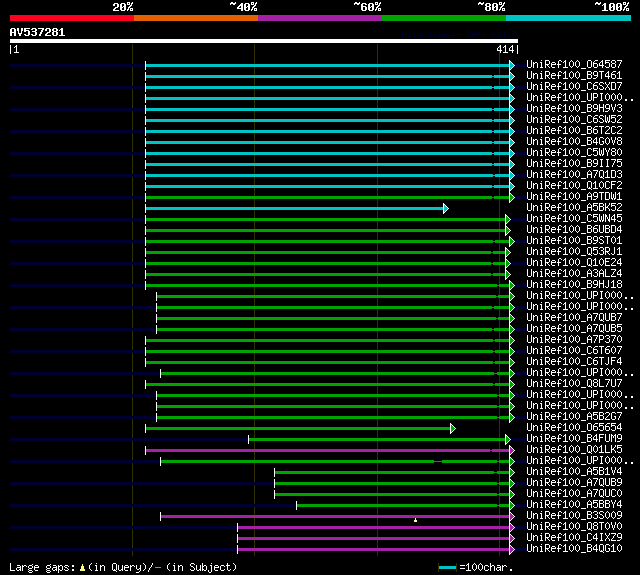Viewport: 640px width, 575px height.
Task: Click the green arrowhead ending the B4FUM9 alignment
Action: (x=508, y=440)
